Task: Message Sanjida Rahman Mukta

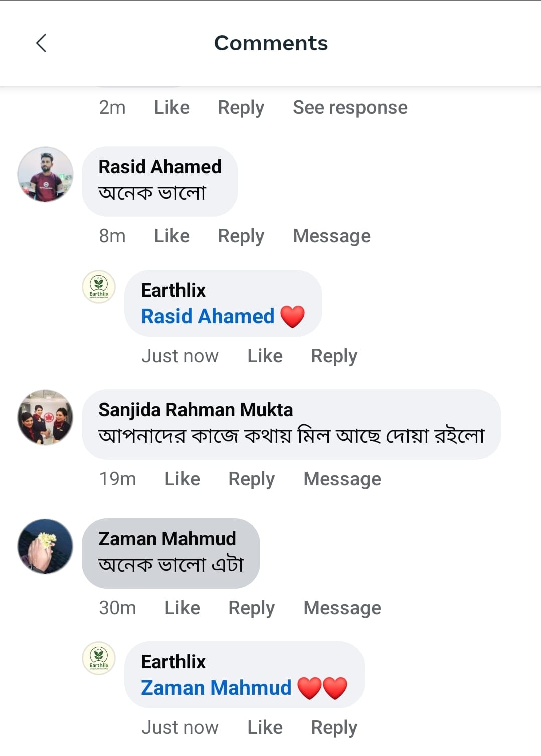Action: [342, 479]
